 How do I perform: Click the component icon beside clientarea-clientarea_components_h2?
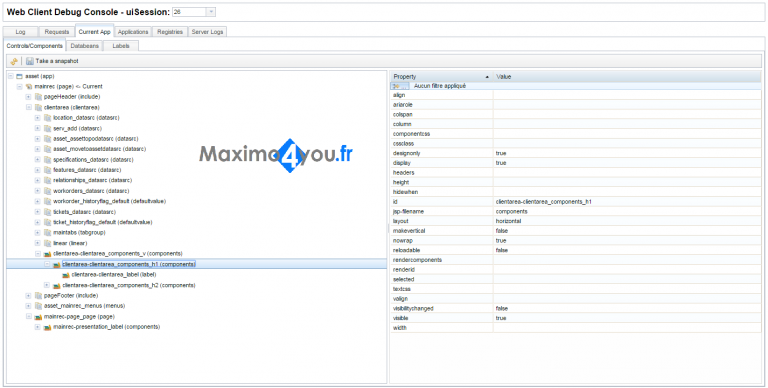(x=57, y=285)
